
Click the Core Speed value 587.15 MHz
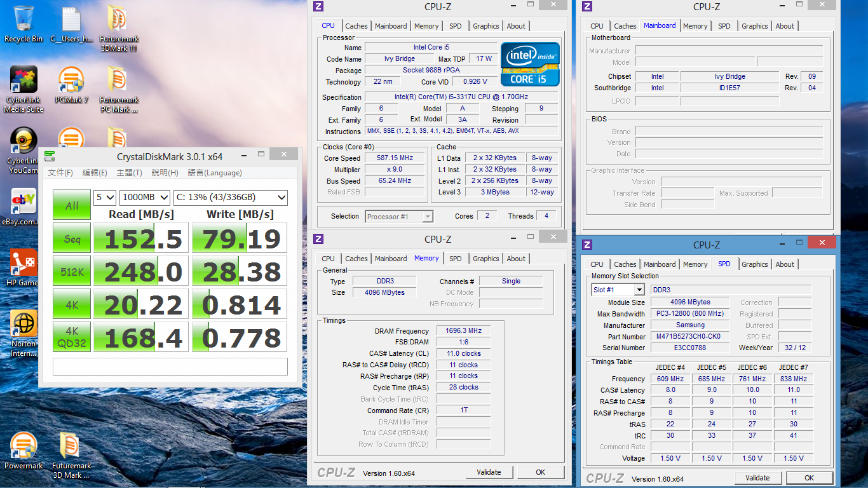point(395,158)
